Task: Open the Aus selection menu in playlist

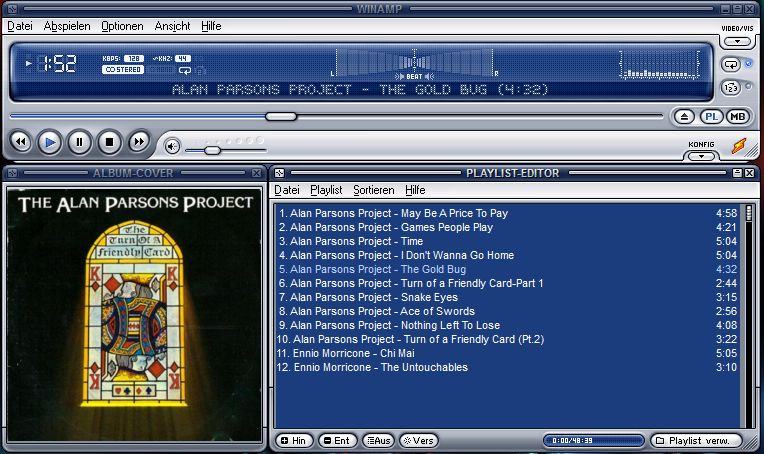Action: coord(379,440)
